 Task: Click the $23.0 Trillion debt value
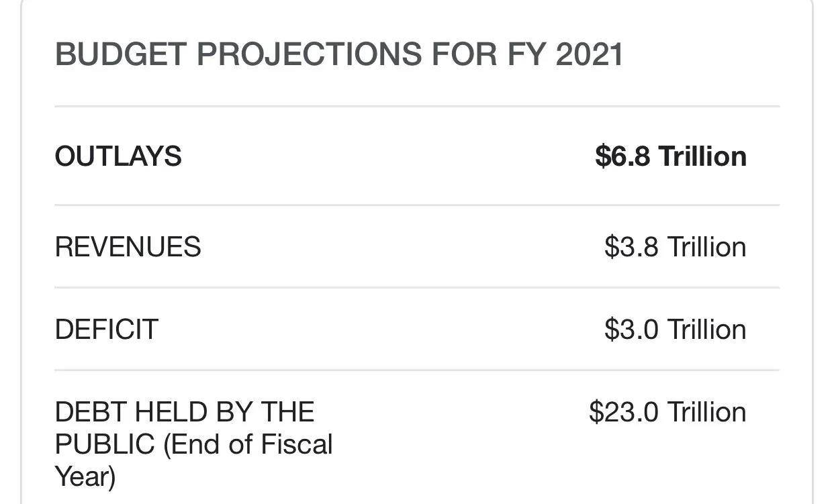667,412
